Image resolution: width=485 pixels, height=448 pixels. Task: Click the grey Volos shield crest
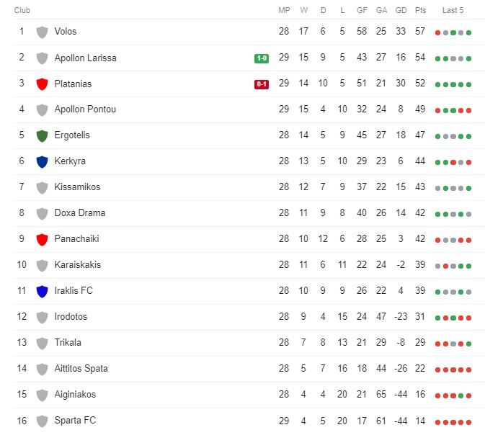(42, 32)
